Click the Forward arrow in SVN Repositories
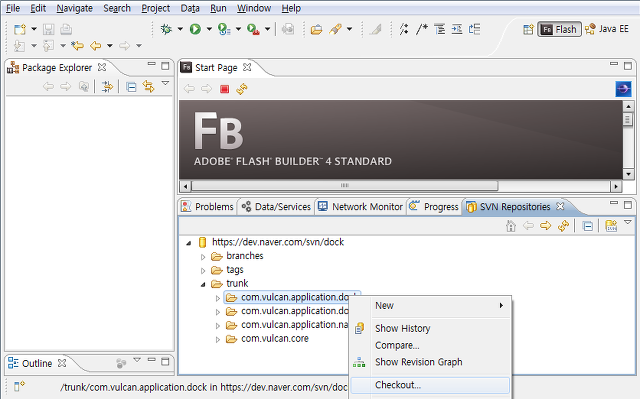This screenshot has width=640, height=399. (x=545, y=226)
